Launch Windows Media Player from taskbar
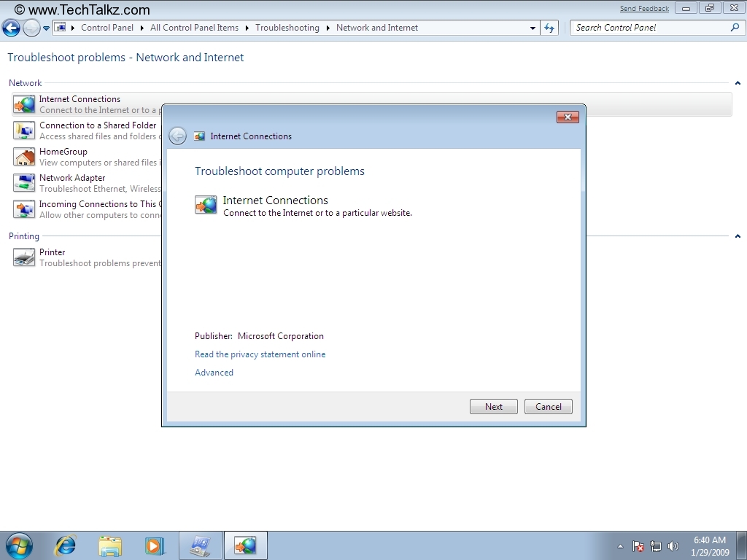This screenshot has height=560, width=747. pyautogui.click(x=155, y=545)
